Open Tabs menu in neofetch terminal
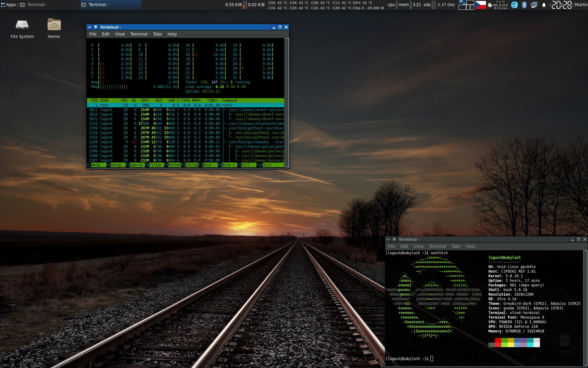The image size is (588, 368). (x=456, y=246)
